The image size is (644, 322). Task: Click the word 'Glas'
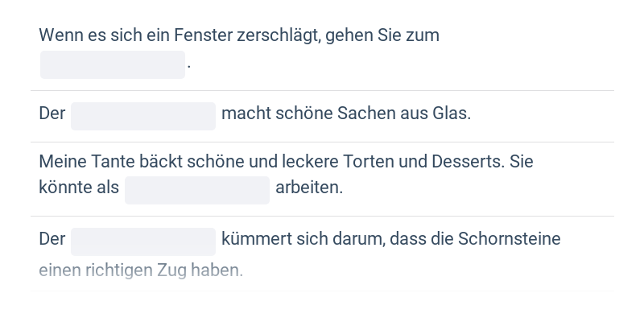click(x=452, y=114)
